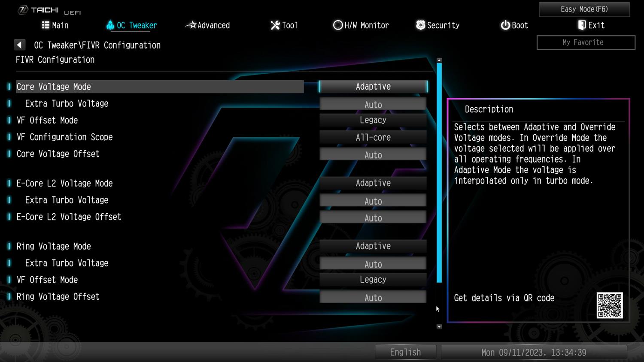
Task: Click the back arrow icon beside the breadcrumb
Action: (x=20, y=45)
